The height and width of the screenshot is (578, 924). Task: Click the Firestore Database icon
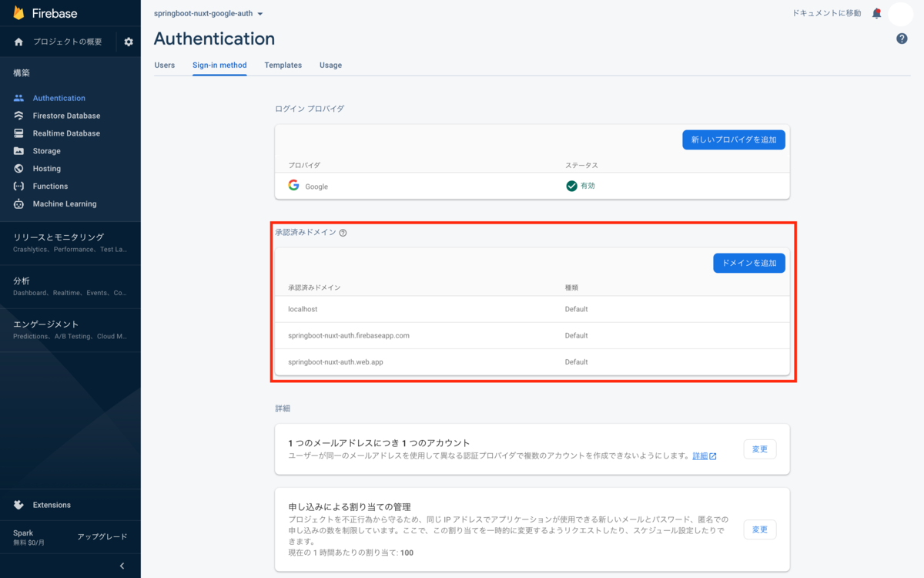[x=18, y=116]
